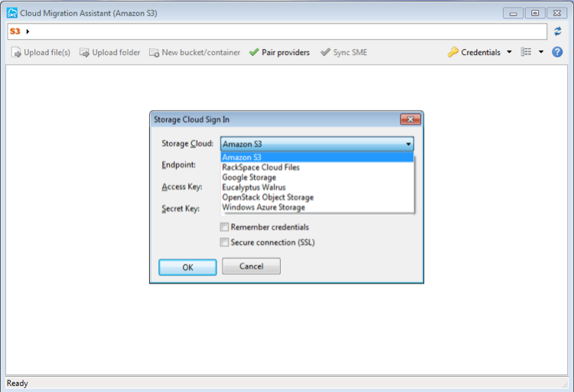The width and height of the screenshot is (574, 392).
Task: Open the blue help question-mark icon
Action: [x=557, y=52]
